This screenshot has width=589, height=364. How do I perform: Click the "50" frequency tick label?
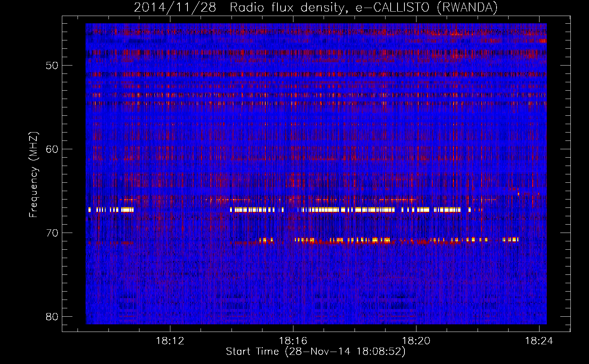pos(52,66)
